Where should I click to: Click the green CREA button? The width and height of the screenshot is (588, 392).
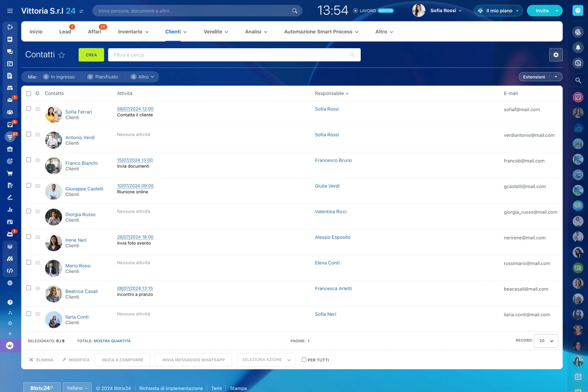point(91,55)
